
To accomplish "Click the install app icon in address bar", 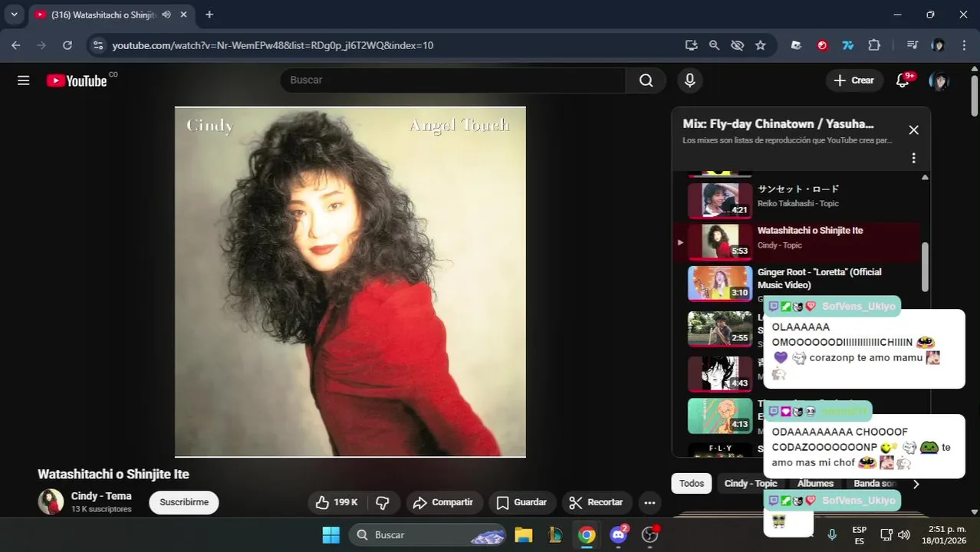I will tap(691, 45).
